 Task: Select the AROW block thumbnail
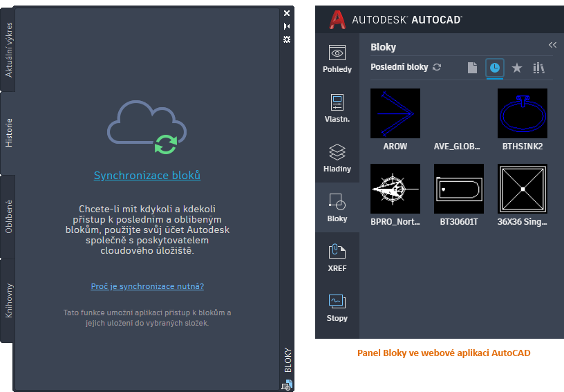tap(395, 113)
